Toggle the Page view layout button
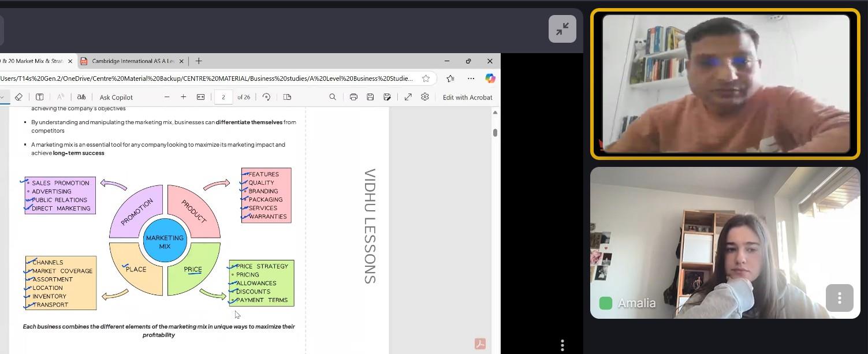 [287, 97]
